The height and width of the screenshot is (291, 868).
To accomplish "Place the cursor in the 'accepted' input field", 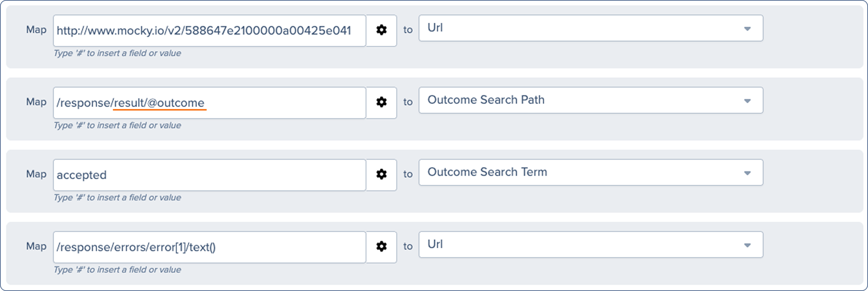I will [209, 175].
